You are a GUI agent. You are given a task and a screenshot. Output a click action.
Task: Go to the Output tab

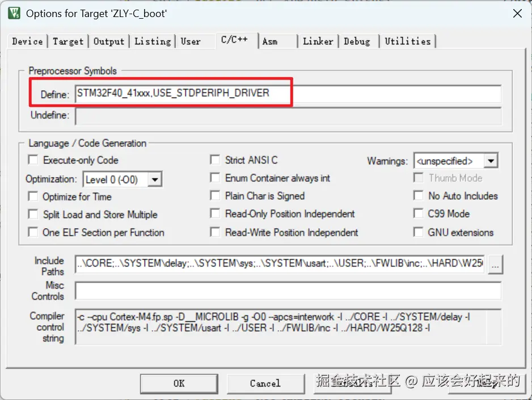(109, 41)
